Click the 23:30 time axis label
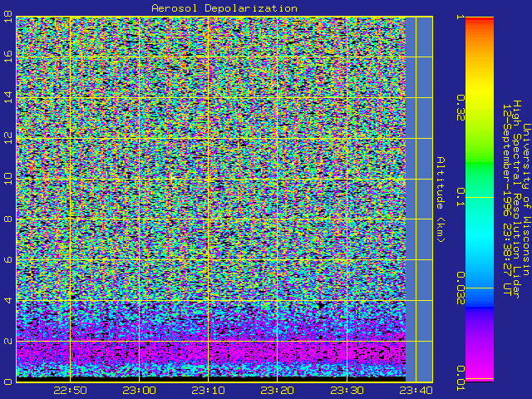This screenshot has height=399, width=532. coord(347,391)
